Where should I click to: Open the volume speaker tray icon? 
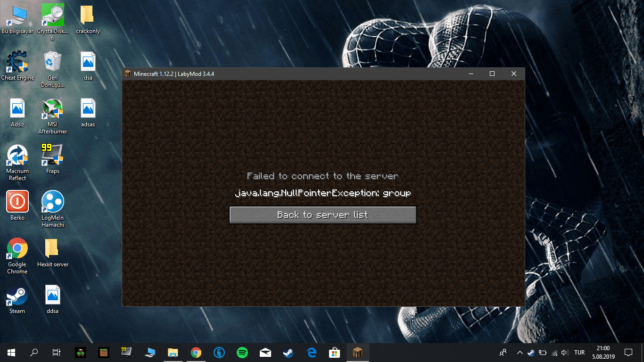click(565, 353)
